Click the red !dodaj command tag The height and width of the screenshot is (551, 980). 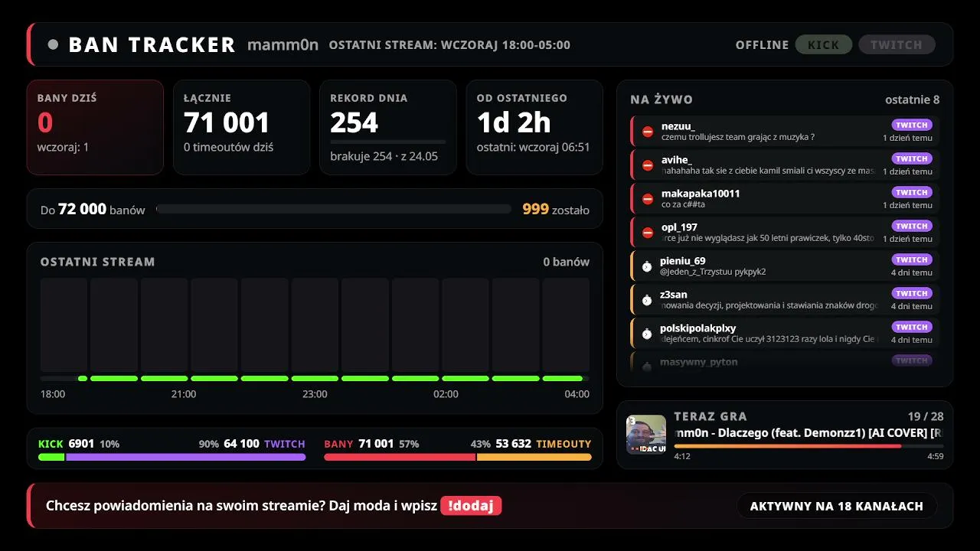coord(471,505)
